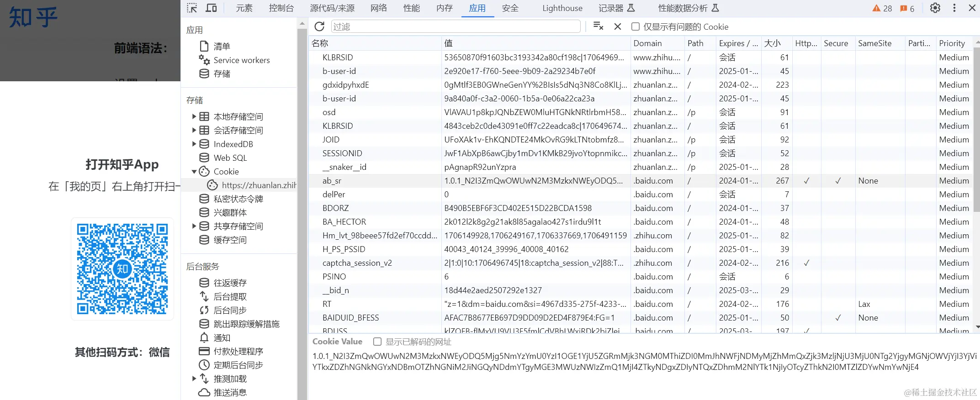The width and height of the screenshot is (980, 400).
Task: Click the Zhihu app QR code
Action: coord(122,268)
